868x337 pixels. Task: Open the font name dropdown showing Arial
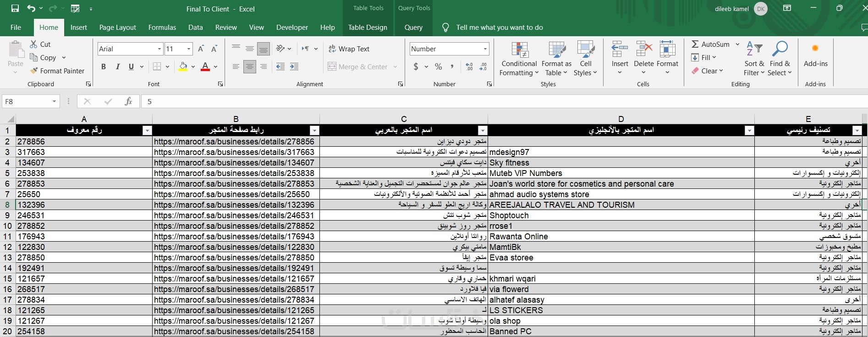tap(159, 49)
